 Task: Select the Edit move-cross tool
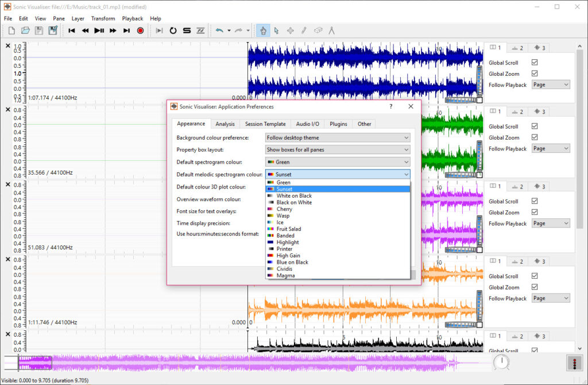(290, 30)
